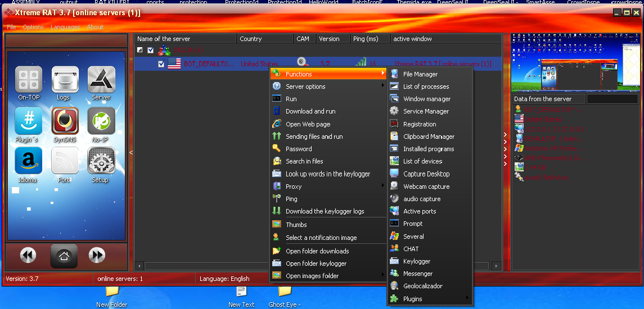Expand the Functions submenu
This screenshot has height=309, width=644.
pyautogui.click(x=328, y=74)
